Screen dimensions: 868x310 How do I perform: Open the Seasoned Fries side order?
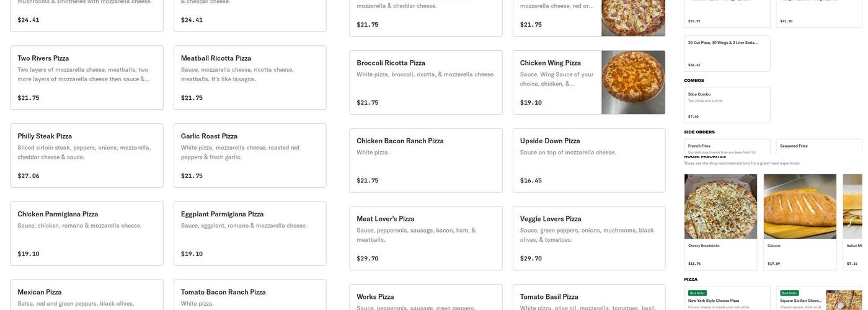click(x=818, y=147)
